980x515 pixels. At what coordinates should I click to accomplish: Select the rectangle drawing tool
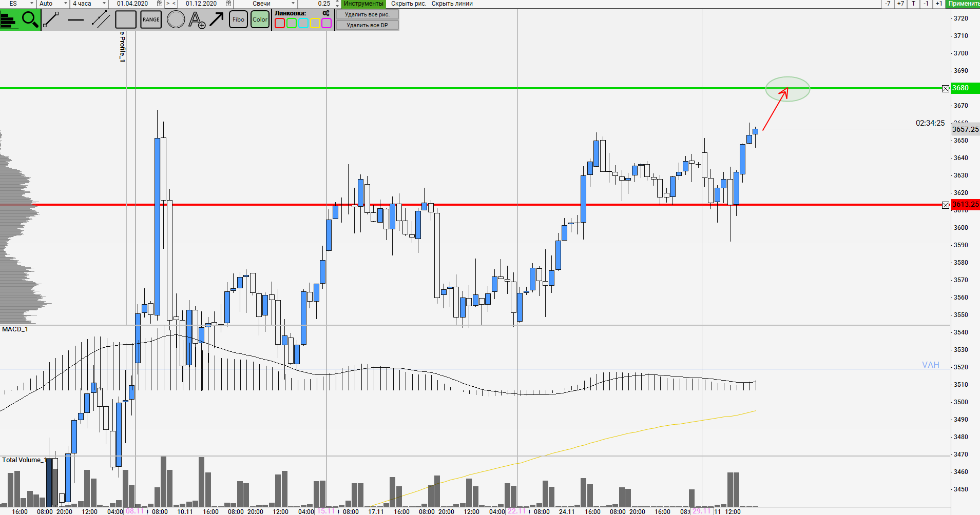[125, 20]
